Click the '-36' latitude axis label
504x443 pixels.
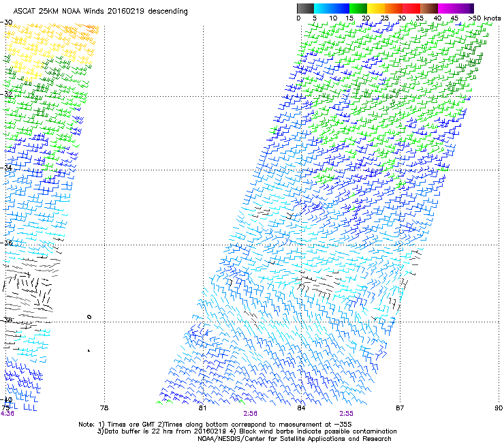click(6, 243)
